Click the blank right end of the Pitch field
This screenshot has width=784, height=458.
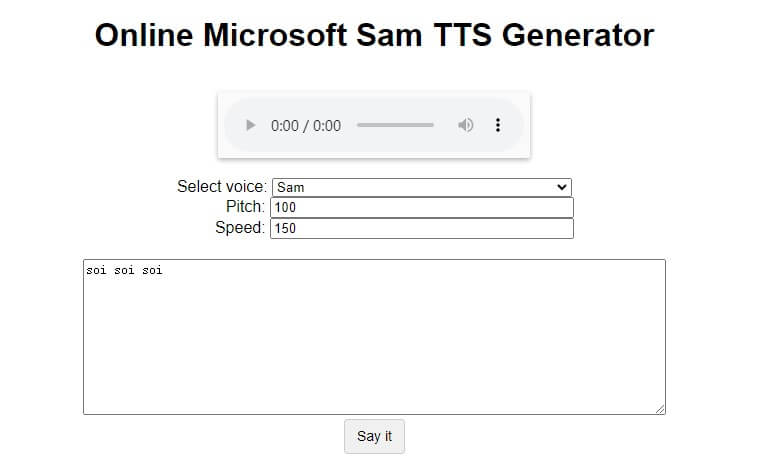(540, 207)
